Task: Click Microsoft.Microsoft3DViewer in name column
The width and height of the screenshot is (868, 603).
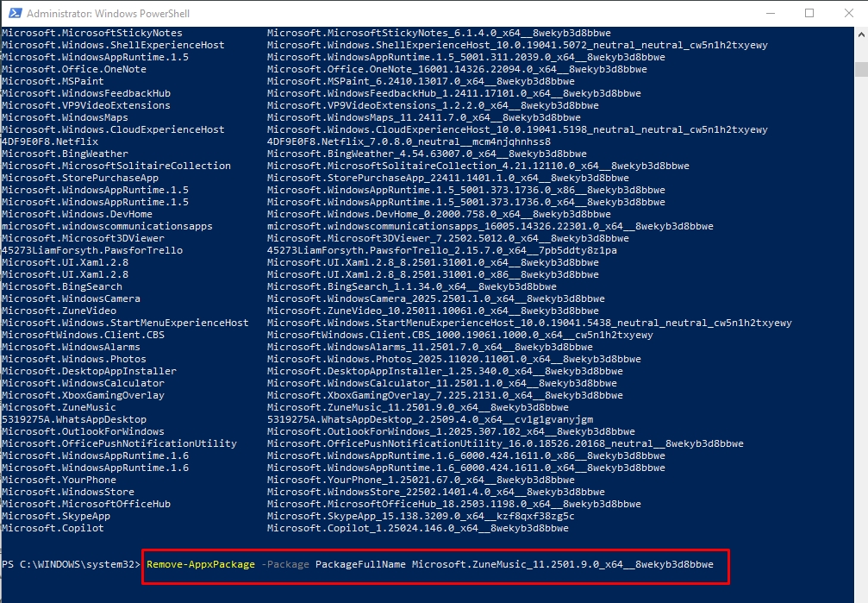Action: pyautogui.click(x=83, y=238)
